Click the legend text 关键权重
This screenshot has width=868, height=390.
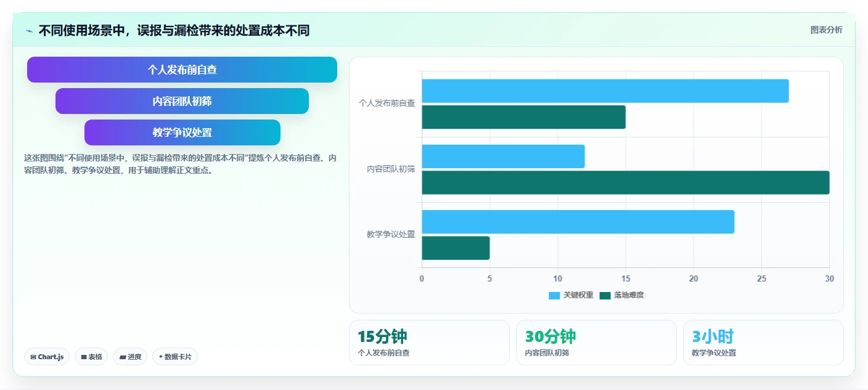[x=578, y=296]
